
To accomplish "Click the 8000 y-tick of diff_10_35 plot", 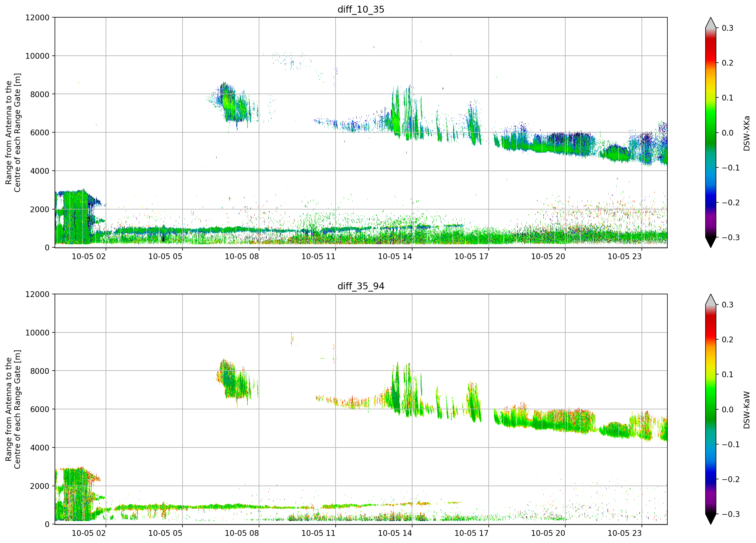I will (40, 94).
